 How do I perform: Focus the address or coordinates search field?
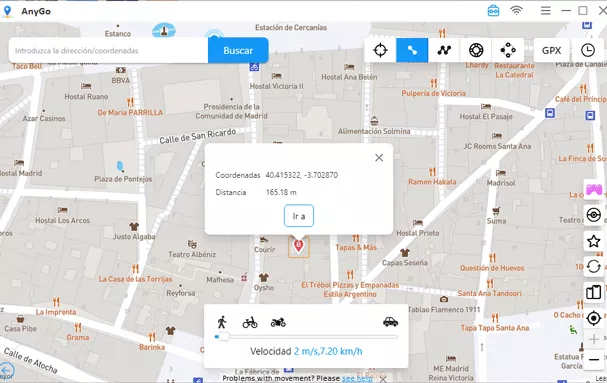[x=108, y=50]
